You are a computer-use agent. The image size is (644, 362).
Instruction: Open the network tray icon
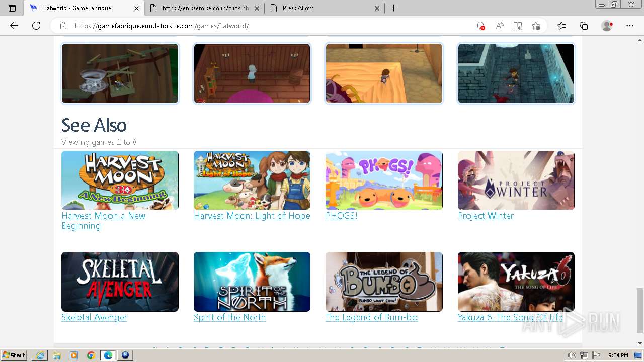coord(584,355)
